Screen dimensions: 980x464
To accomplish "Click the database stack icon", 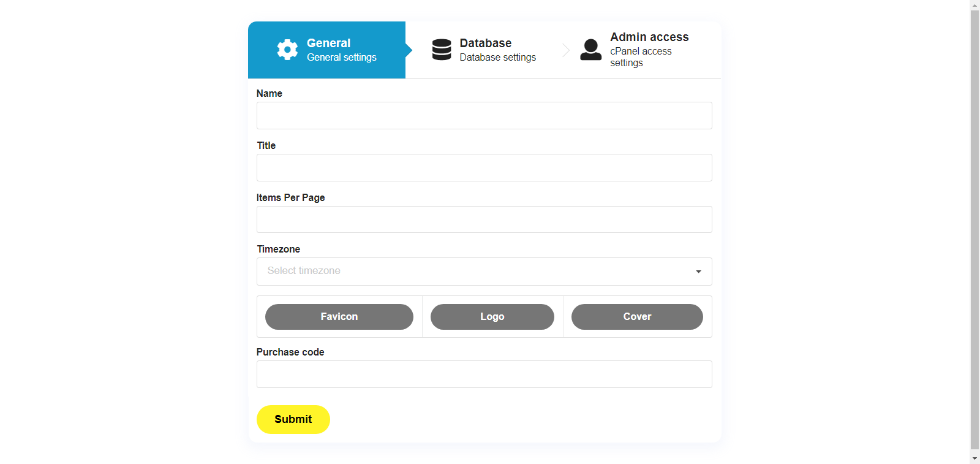I will pyautogui.click(x=441, y=50).
